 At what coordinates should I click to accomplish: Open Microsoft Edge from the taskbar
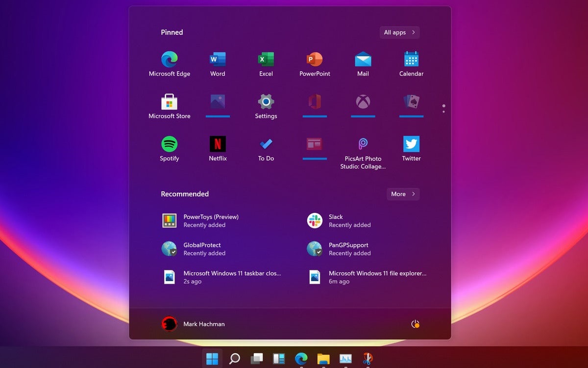tap(301, 359)
